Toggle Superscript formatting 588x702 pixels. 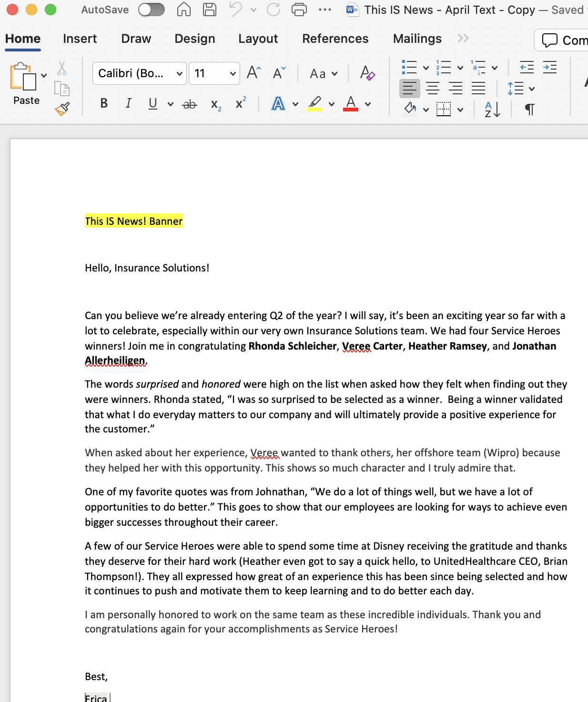[241, 103]
